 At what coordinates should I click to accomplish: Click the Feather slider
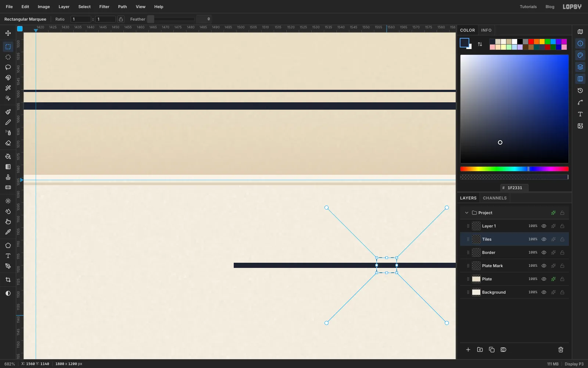pos(171,19)
